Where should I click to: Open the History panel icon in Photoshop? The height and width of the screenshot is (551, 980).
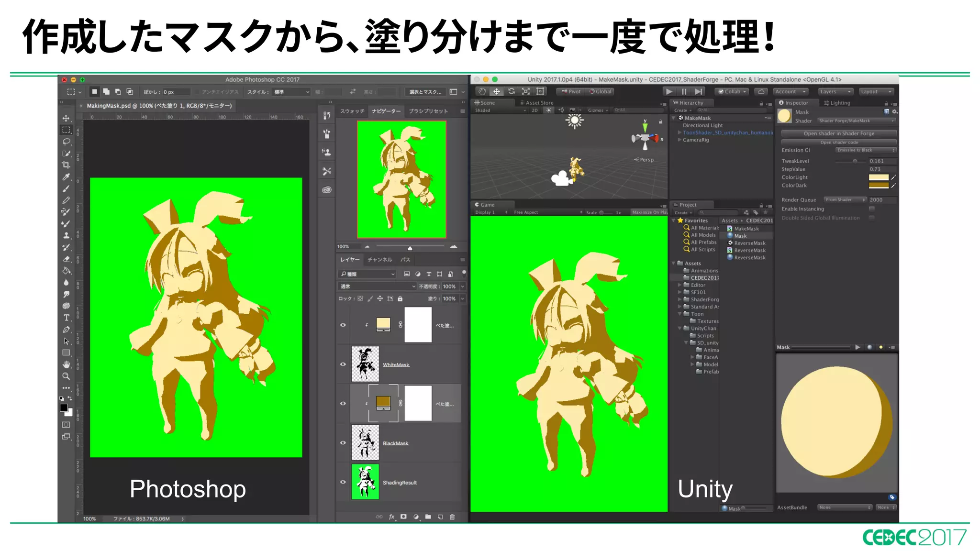(327, 115)
